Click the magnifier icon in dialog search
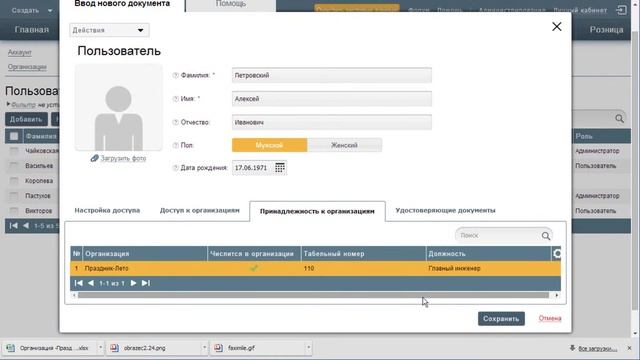The image size is (640, 360). coord(546,236)
